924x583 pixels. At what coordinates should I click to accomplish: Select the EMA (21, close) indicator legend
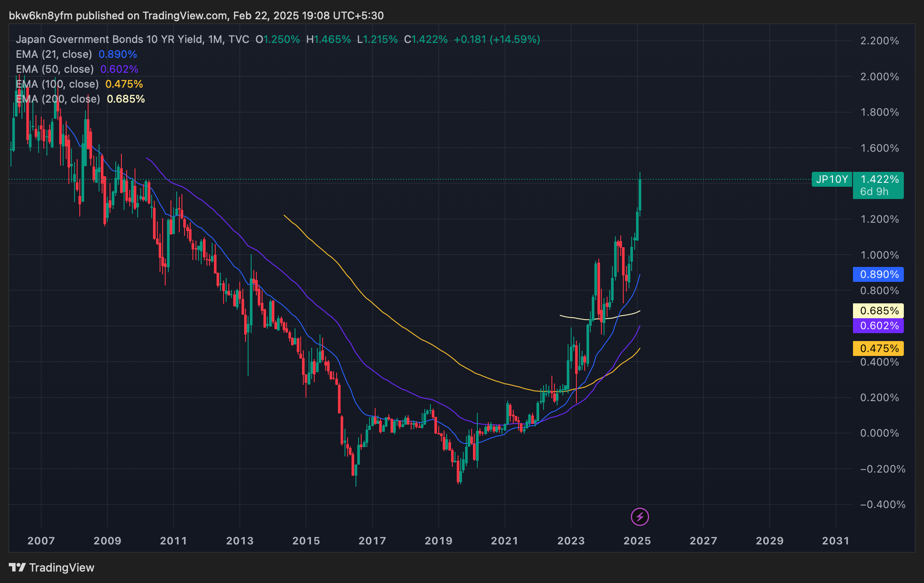point(54,54)
